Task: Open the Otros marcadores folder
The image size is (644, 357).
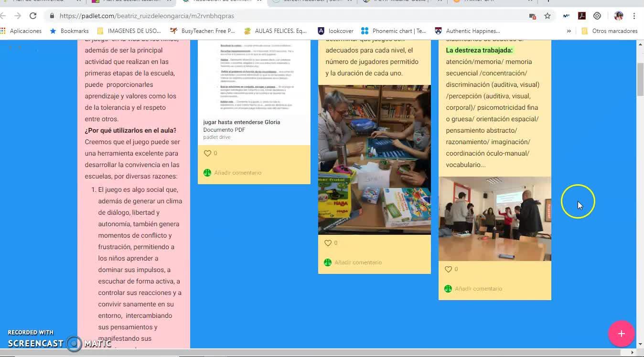Action: coord(609,31)
